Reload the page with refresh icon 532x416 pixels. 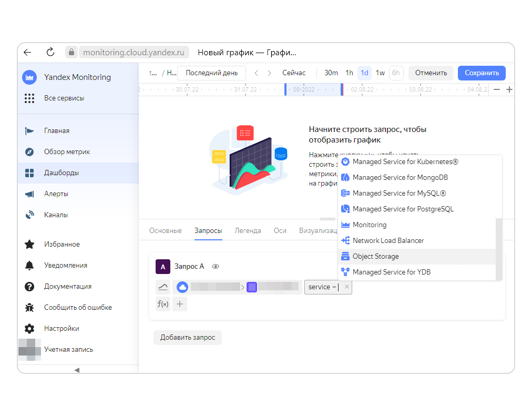coord(50,52)
